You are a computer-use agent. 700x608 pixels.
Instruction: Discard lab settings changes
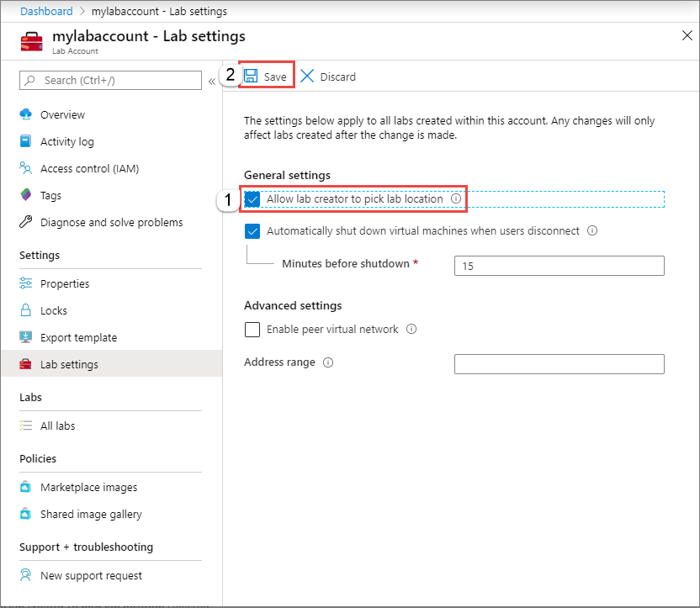click(x=328, y=77)
